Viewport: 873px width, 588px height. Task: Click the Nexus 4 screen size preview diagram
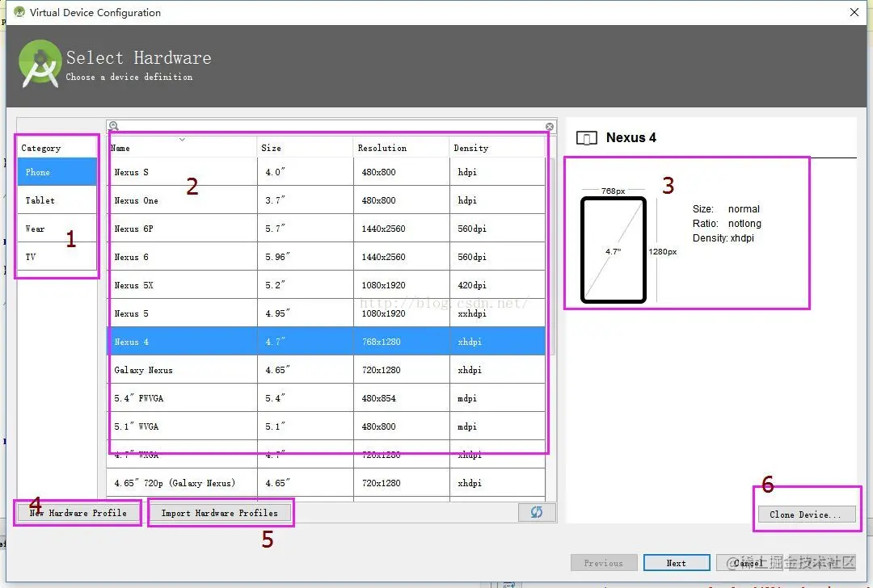(614, 250)
